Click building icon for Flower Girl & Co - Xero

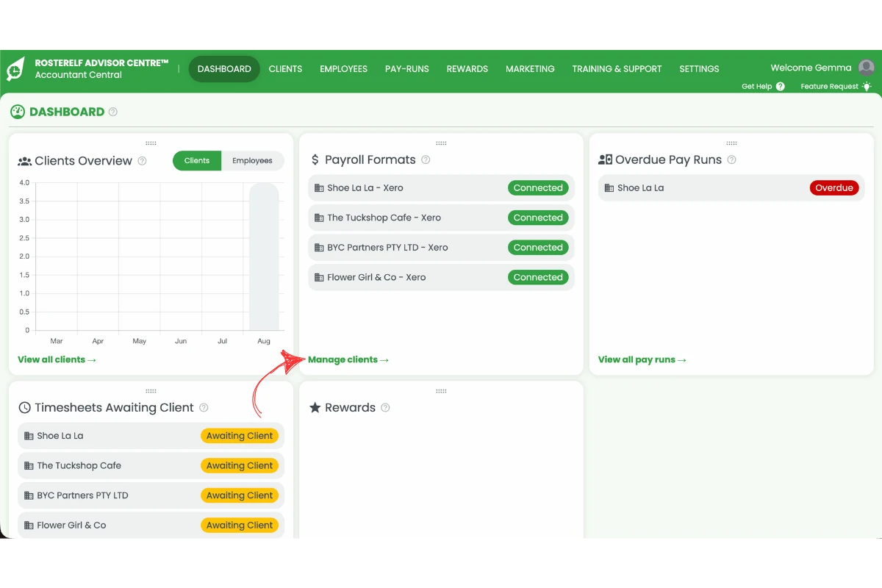point(319,278)
